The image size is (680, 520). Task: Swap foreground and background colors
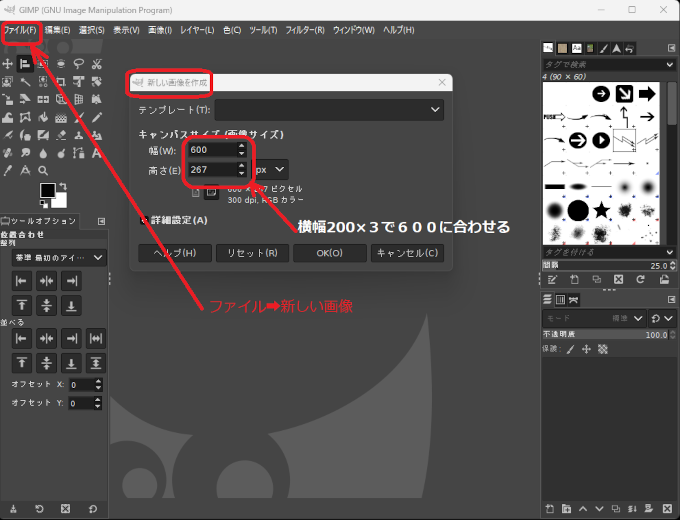point(63,186)
